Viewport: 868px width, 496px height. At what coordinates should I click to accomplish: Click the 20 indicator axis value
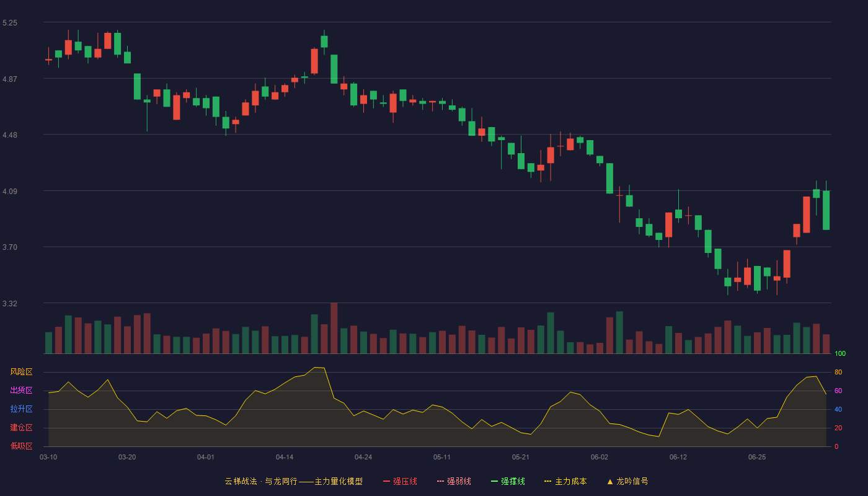tap(838, 428)
